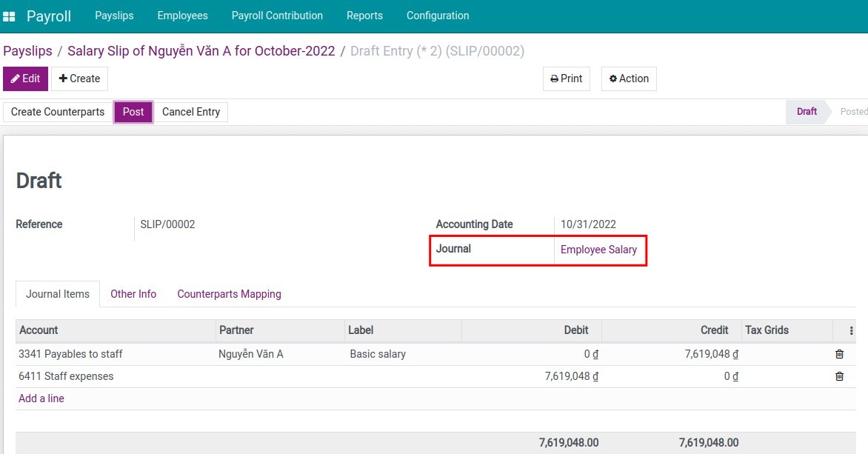
Task: Switch to the Other Info tab
Action: (133, 294)
